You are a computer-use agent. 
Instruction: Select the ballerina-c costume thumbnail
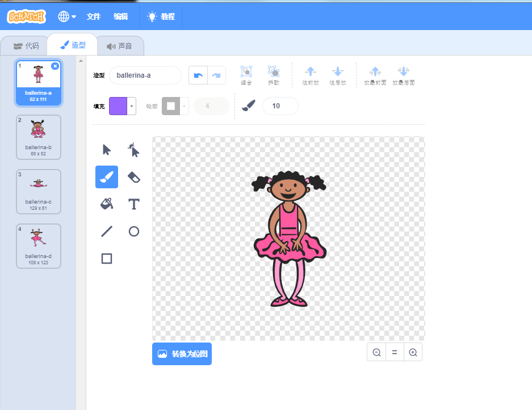39,192
